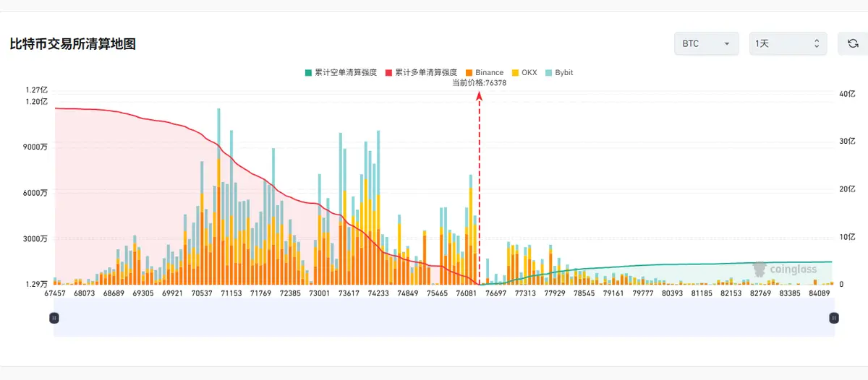The width and height of the screenshot is (868, 380).
Task: Click the right axis value 10亿
Action: click(847, 236)
